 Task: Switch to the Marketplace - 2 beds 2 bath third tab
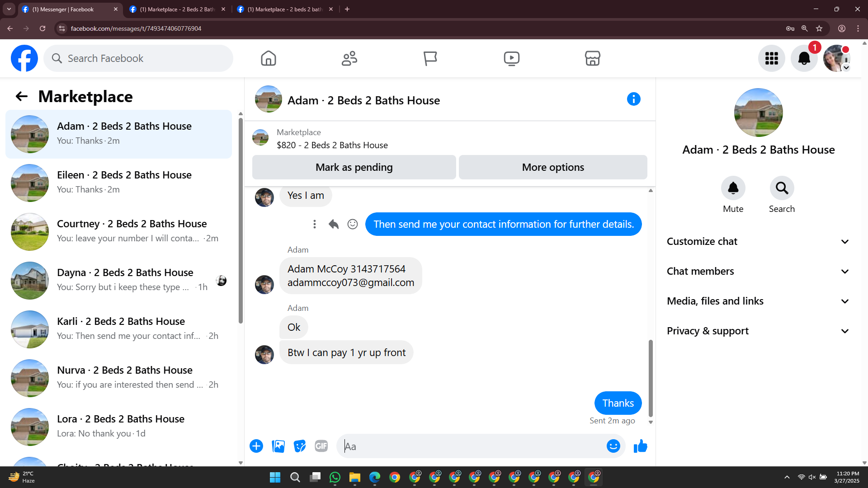coord(285,9)
